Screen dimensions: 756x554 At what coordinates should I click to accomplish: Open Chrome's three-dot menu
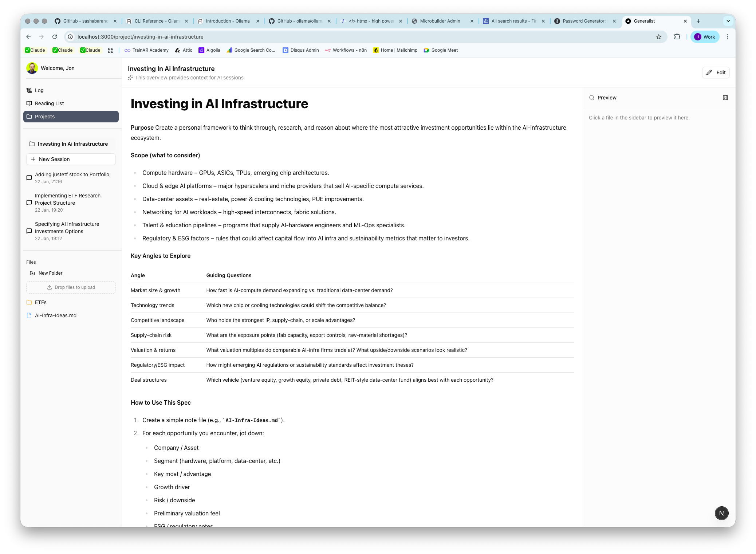pyautogui.click(x=728, y=37)
